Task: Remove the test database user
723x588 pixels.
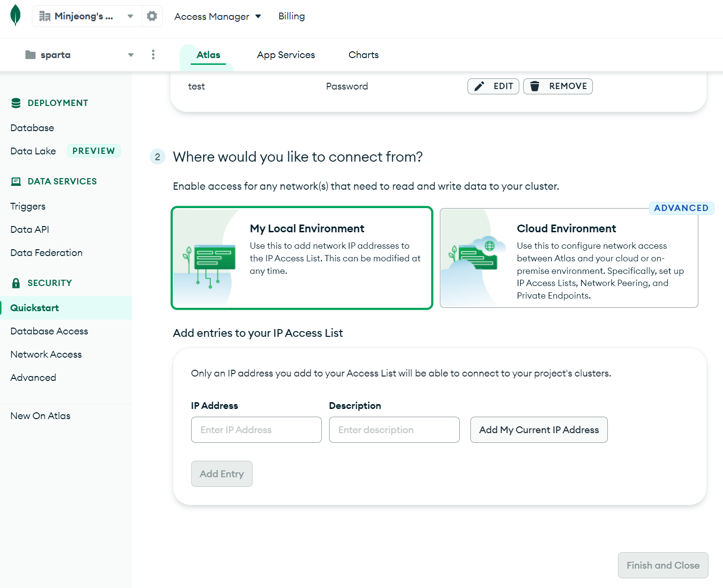Action: [x=558, y=86]
